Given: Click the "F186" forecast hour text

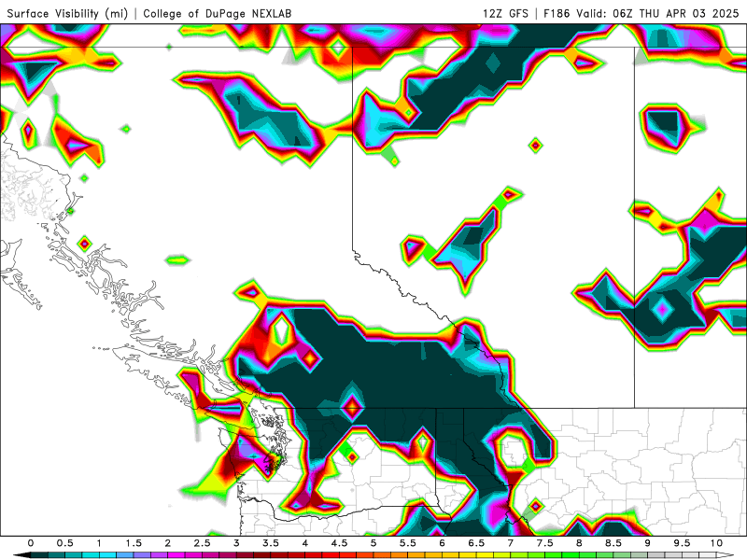Looking at the screenshot, I should (557, 13).
